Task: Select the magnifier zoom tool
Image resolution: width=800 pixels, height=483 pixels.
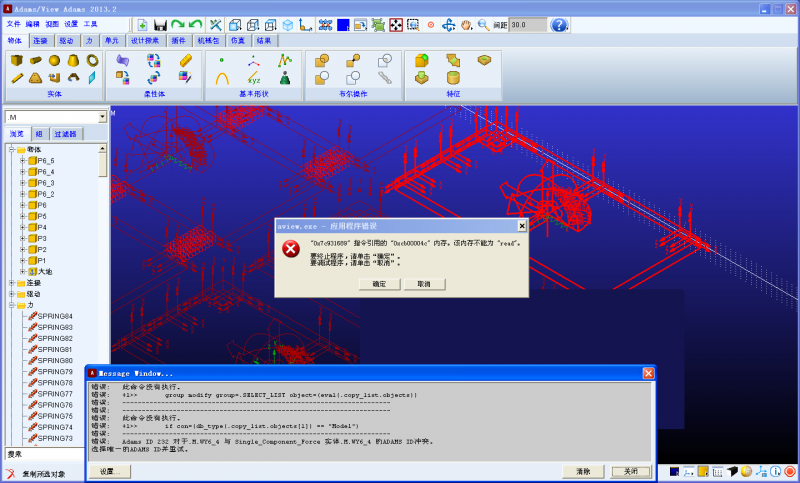Action: [483, 24]
